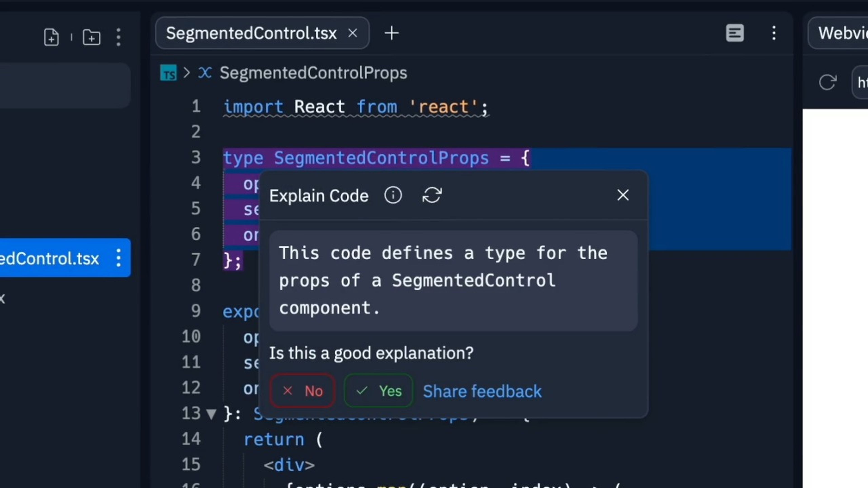Regenerate the explanation with refresh icon
868x488 pixels.
pos(432,195)
